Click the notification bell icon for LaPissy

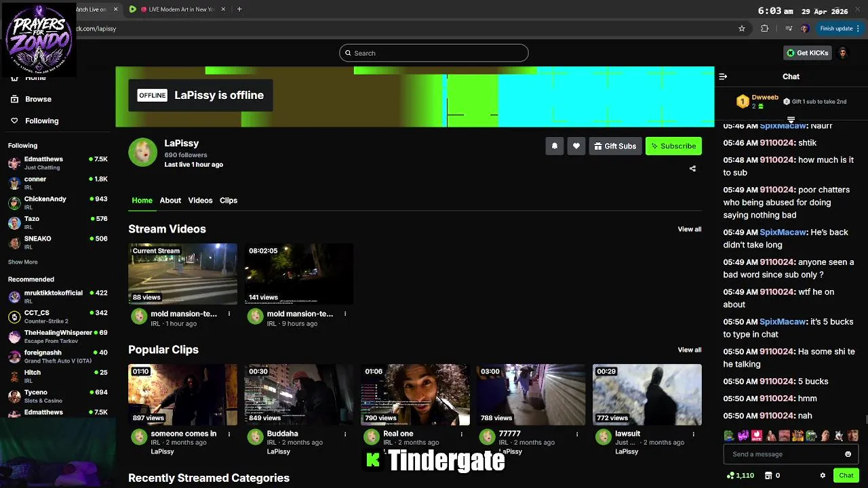pyautogui.click(x=555, y=146)
